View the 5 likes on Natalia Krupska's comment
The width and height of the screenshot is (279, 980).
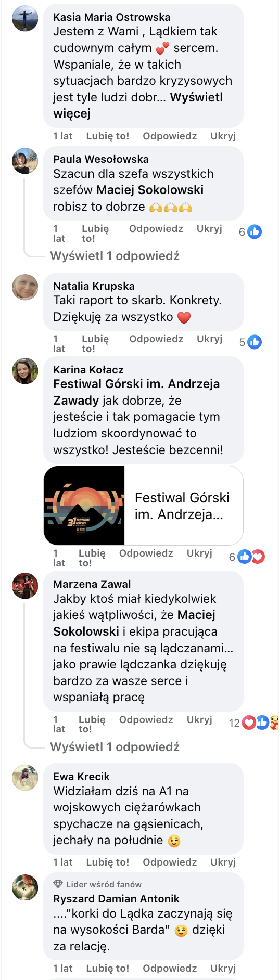tap(250, 342)
